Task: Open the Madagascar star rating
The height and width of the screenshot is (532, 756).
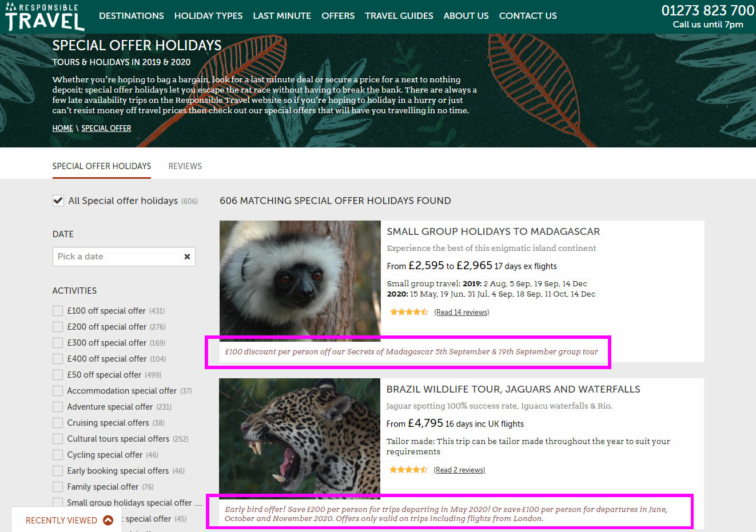Action: (409, 312)
